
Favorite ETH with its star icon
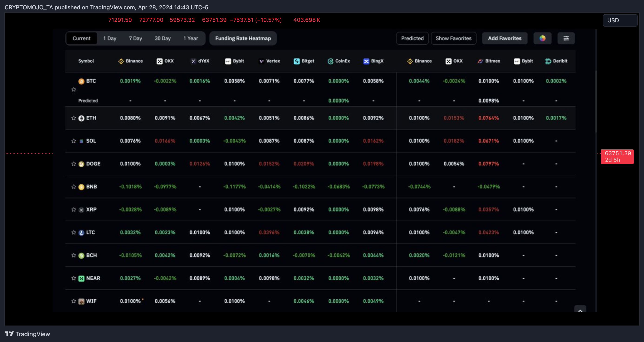coord(73,118)
